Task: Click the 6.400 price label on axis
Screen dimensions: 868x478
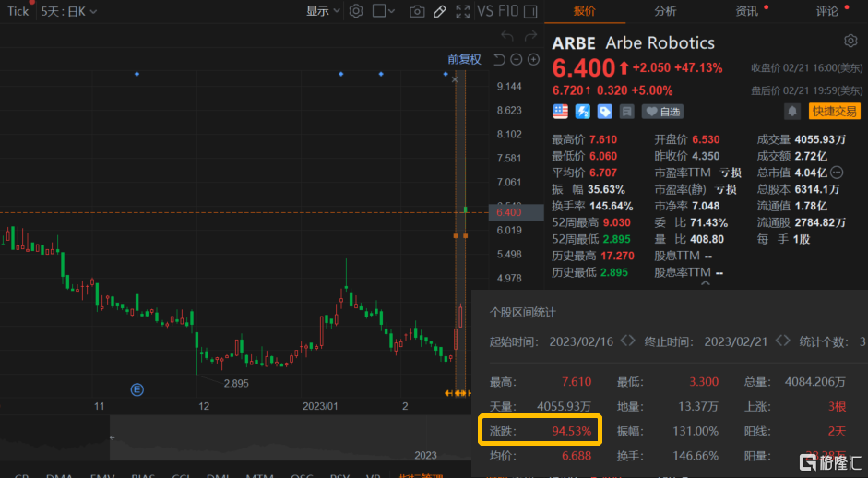Action: [516, 212]
